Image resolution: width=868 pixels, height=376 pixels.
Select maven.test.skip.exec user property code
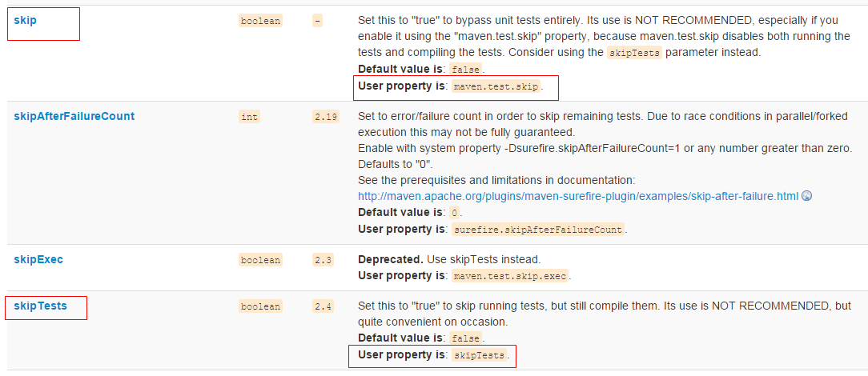[510, 276]
